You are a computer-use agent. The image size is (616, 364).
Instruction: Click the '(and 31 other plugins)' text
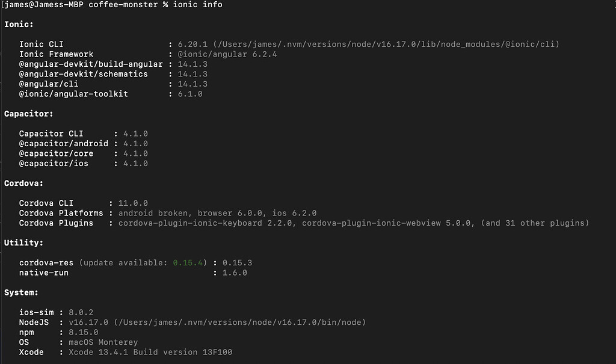point(535,223)
